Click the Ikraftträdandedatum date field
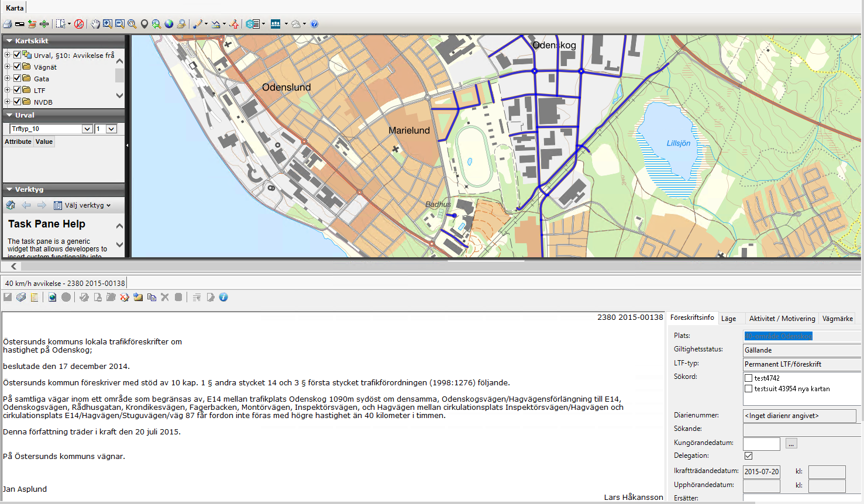 click(762, 471)
